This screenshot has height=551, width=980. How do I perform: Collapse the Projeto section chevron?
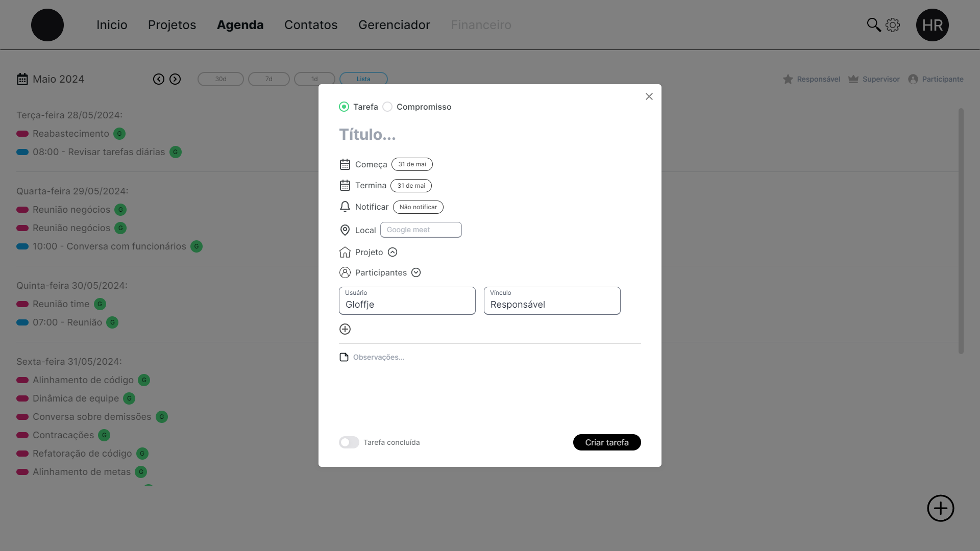[393, 252]
